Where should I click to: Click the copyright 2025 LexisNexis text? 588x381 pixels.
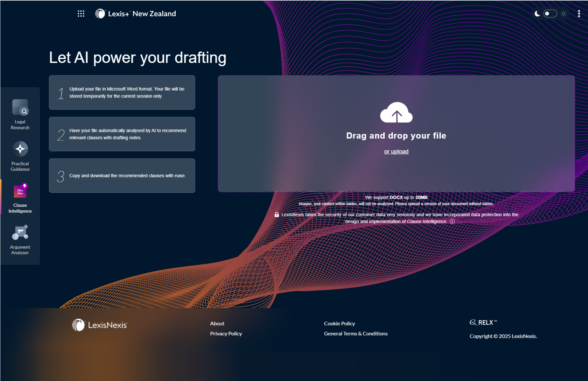(503, 336)
